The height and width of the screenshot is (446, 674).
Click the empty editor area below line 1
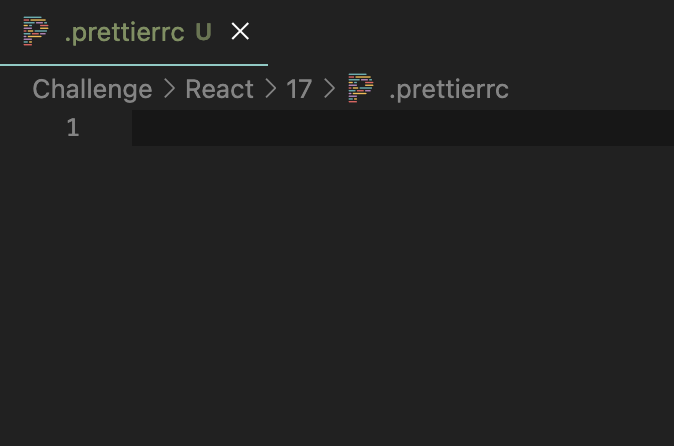[x=403, y=296]
